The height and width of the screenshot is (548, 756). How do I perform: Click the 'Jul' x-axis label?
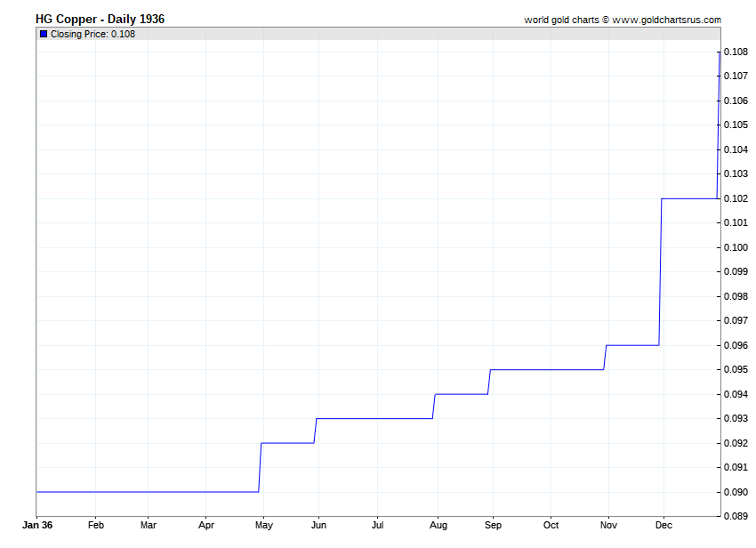pyautogui.click(x=377, y=525)
